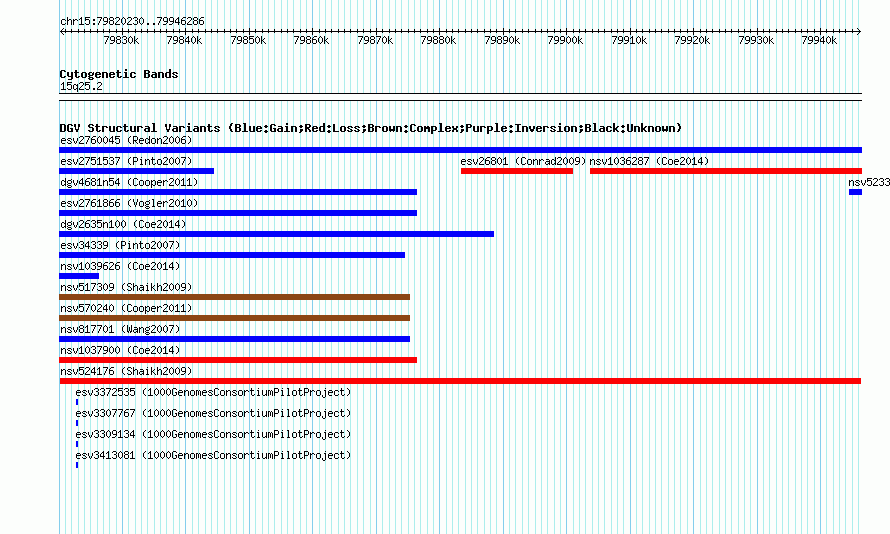Viewport: 890px width, 534px height.
Task: Click the dgv2635n100 (Coe2014) blue bar
Action: tap(276, 234)
